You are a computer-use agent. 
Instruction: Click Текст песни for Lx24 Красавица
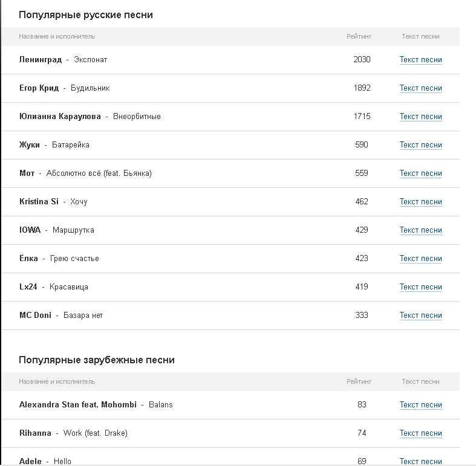[420, 287]
